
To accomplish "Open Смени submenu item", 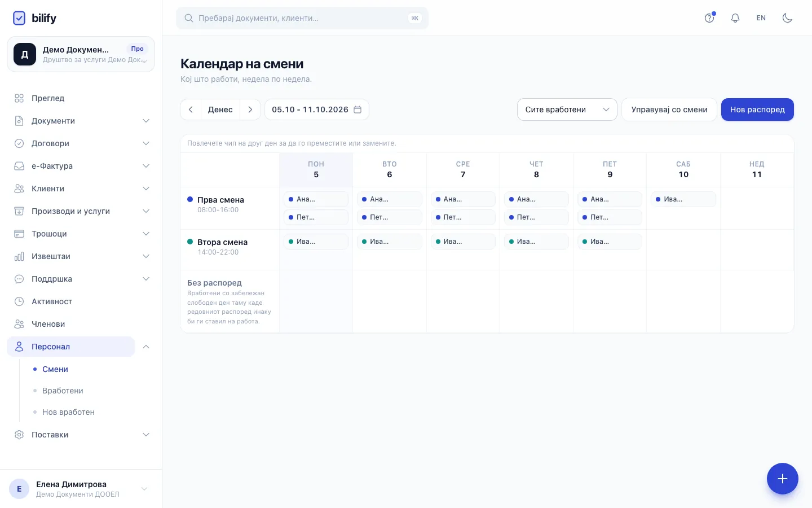I will 55,369.
